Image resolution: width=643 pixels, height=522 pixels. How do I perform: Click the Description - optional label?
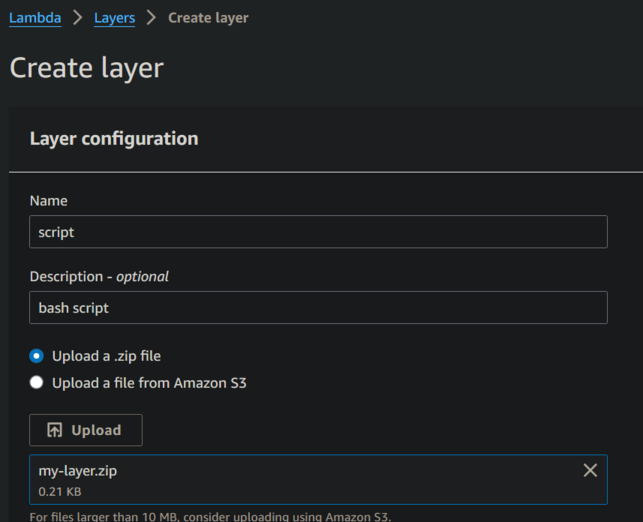click(x=99, y=276)
